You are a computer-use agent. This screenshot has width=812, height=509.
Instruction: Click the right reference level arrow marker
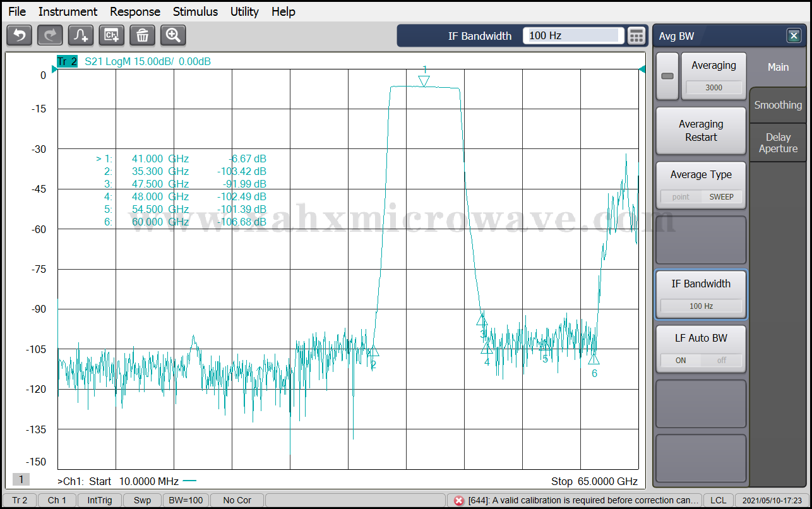point(642,69)
